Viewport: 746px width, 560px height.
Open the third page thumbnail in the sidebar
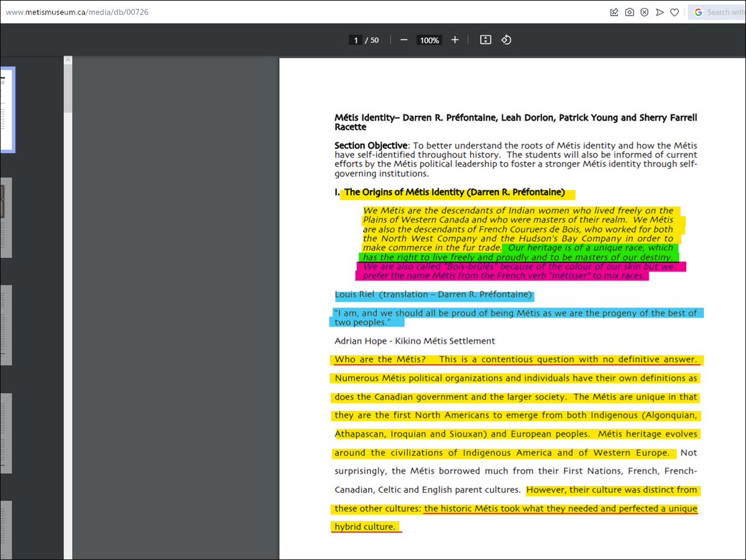[x=6, y=325]
